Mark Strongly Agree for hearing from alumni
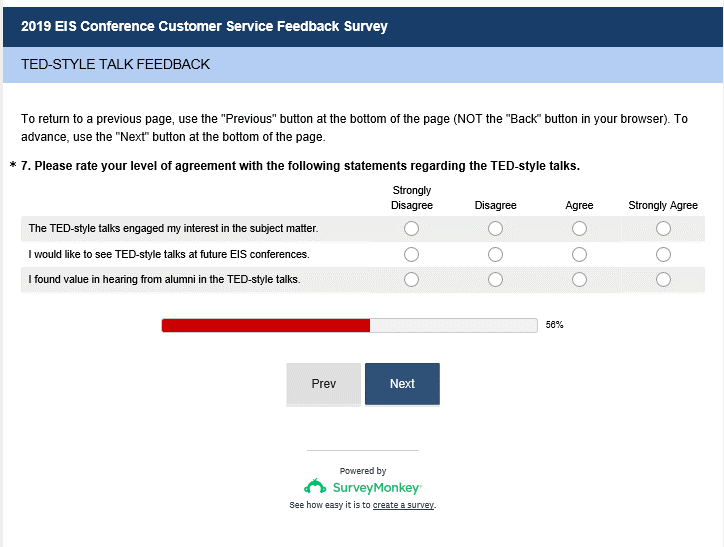Image resolution: width=724 pixels, height=547 pixels. (663, 280)
